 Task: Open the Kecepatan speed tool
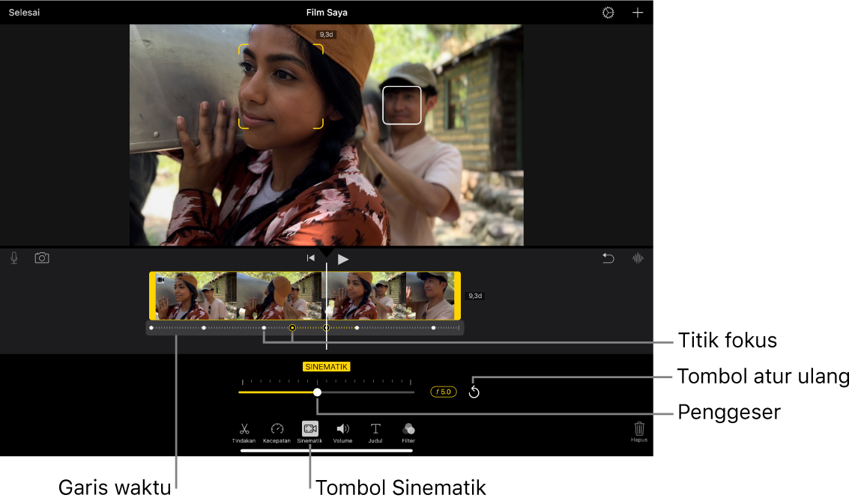277,433
